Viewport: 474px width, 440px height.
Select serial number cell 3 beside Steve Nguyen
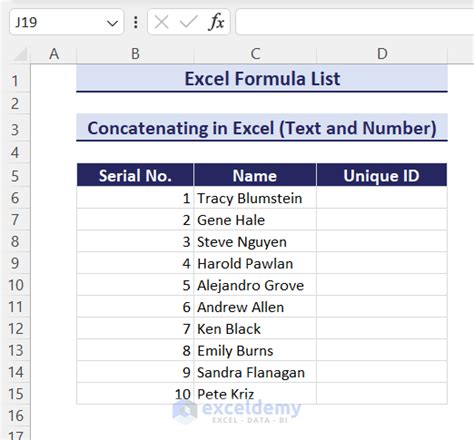135,241
